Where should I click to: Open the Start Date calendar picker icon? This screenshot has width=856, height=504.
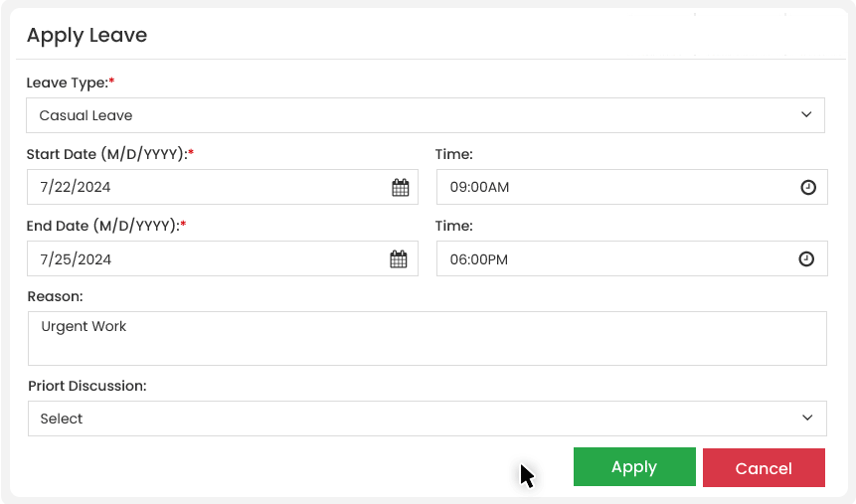click(x=400, y=188)
